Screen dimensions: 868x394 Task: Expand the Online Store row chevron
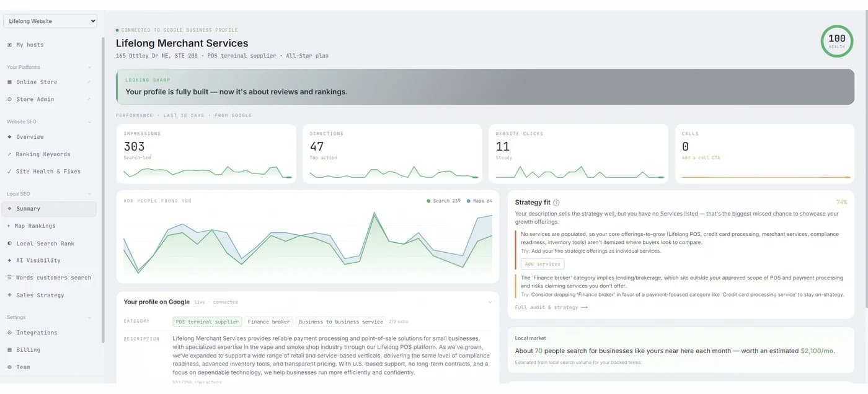pyautogui.click(x=89, y=82)
